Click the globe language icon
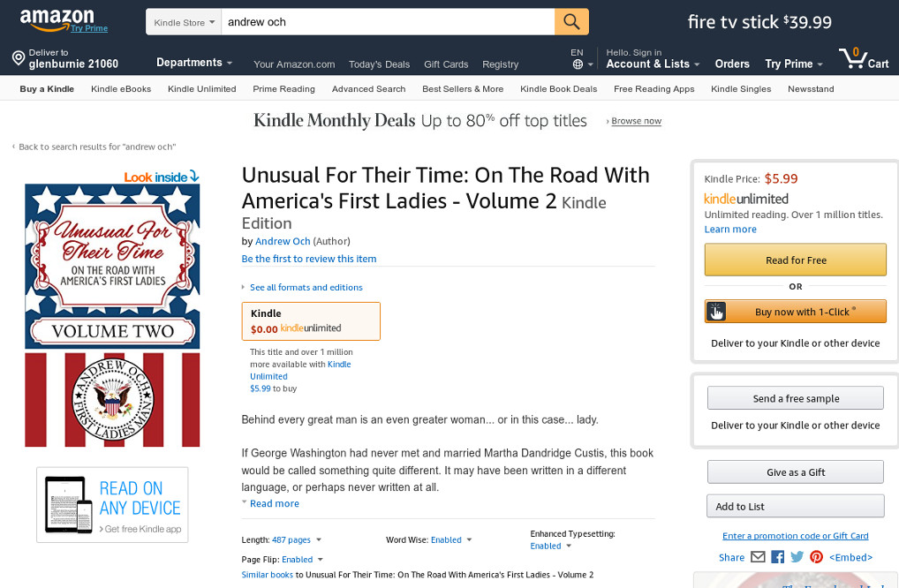899x588 pixels. [578, 64]
